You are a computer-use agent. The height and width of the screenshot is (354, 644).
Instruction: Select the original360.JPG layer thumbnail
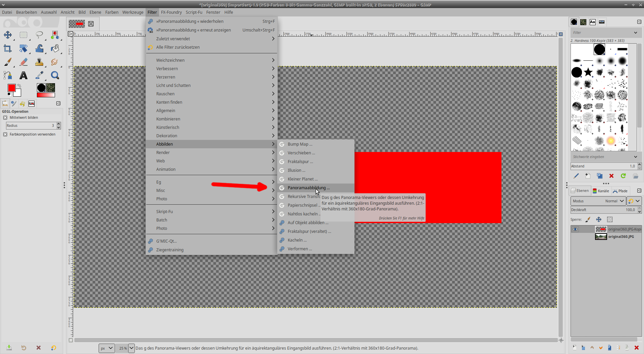pyautogui.click(x=601, y=237)
